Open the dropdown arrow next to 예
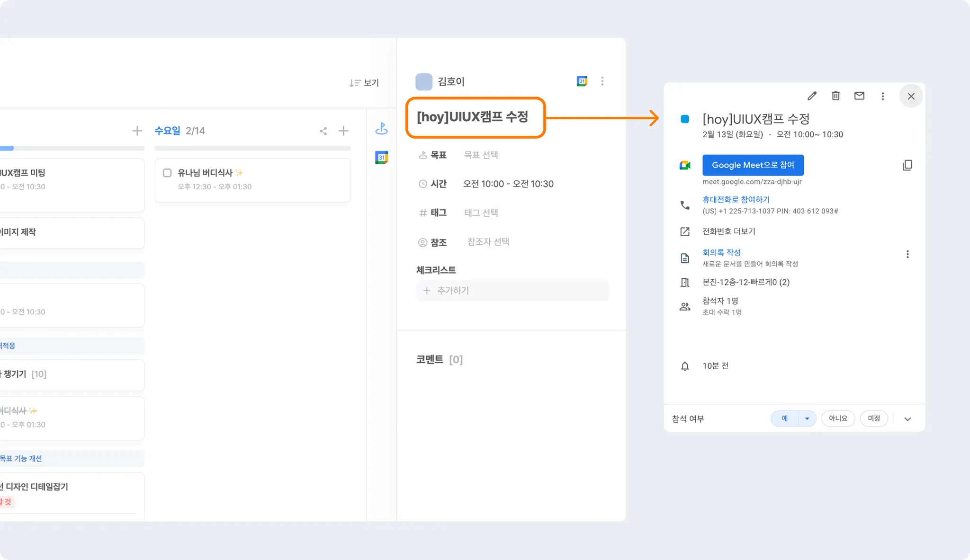Screen dimensions: 970x560 pos(807,418)
